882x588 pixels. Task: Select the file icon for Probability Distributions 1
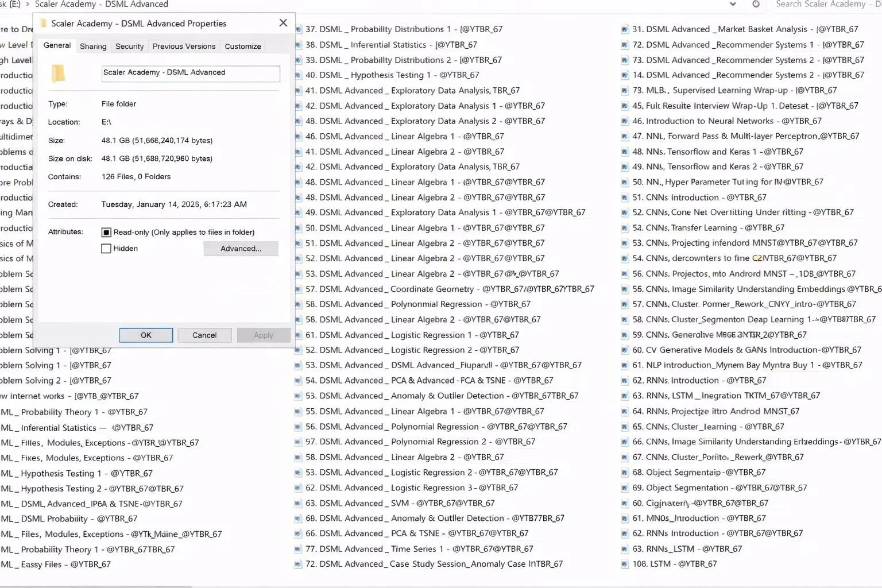click(299, 29)
